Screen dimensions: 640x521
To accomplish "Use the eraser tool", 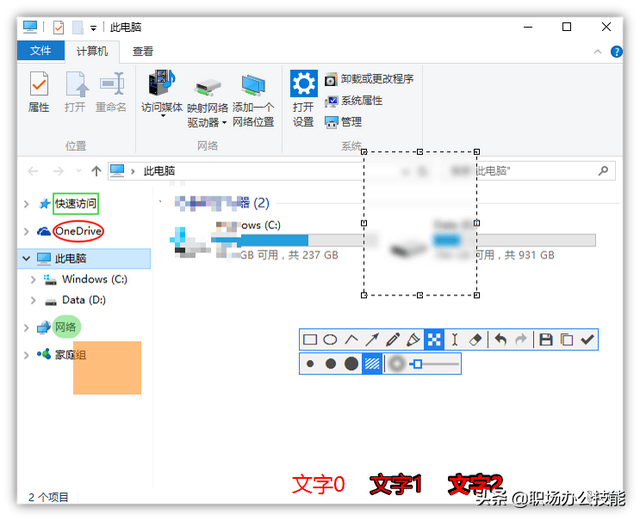I will coord(476,340).
